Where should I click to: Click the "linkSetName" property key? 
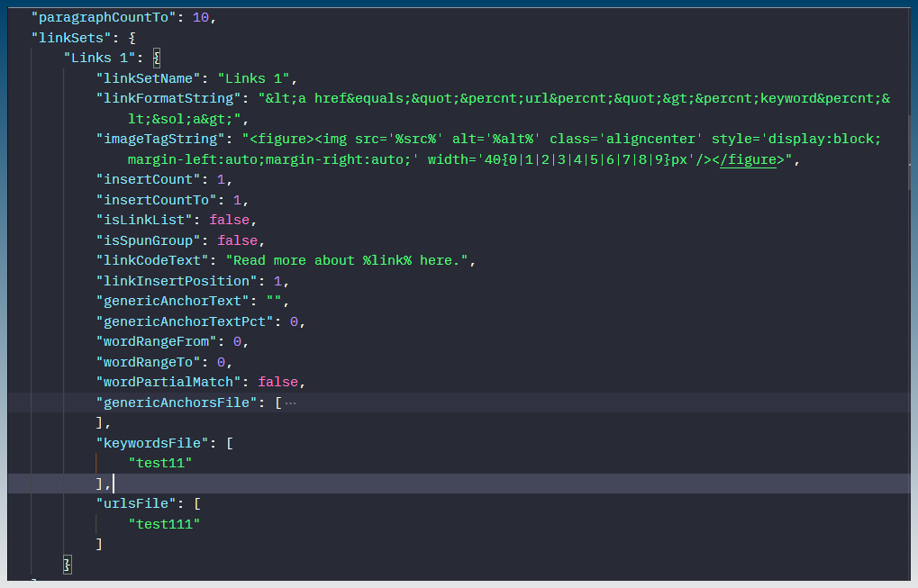pyautogui.click(x=148, y=77)
